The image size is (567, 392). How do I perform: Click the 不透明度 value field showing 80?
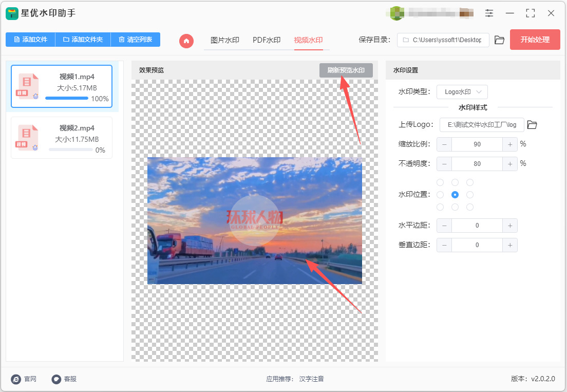(x=477, y=164)
